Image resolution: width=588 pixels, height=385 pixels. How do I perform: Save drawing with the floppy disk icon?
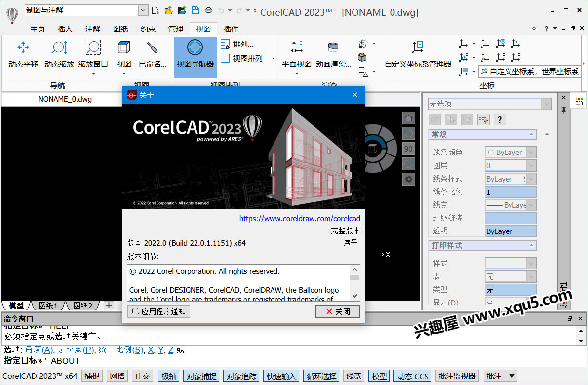pyautogui.click(x=195, y=10)
